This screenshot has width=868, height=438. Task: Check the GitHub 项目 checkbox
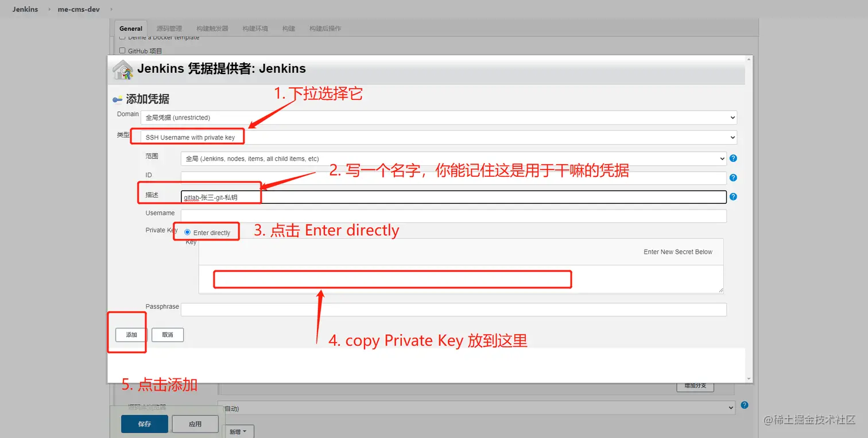pos(122,51)
